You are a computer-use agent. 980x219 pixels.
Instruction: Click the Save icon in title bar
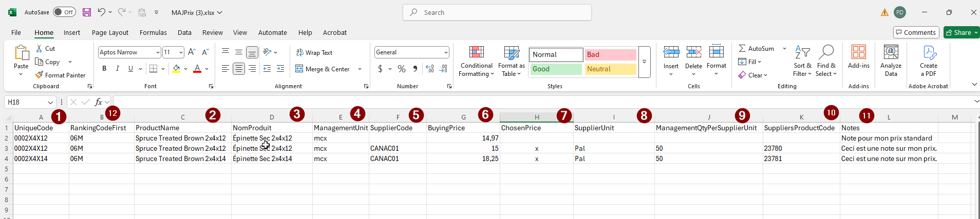(87, 12)
